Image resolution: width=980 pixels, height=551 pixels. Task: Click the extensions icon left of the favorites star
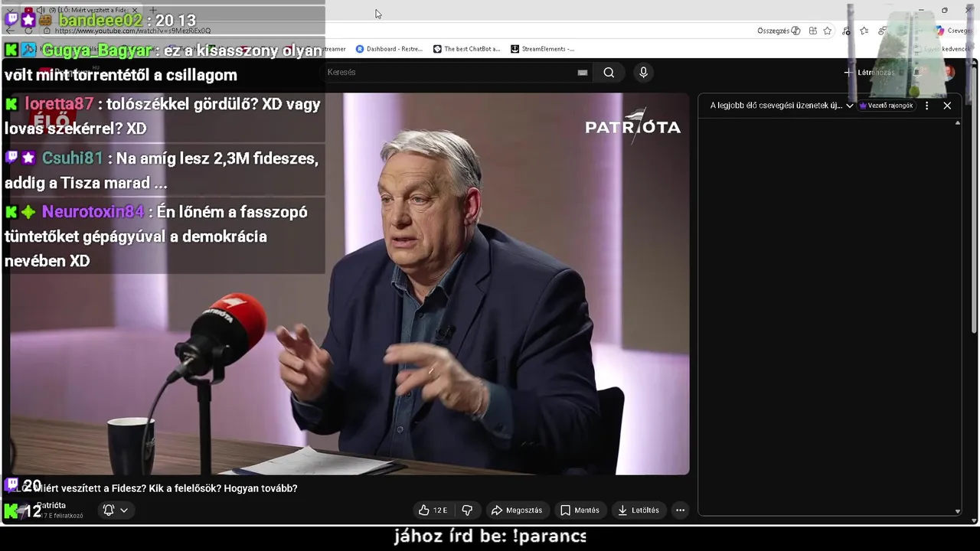[x=813, y=31]
